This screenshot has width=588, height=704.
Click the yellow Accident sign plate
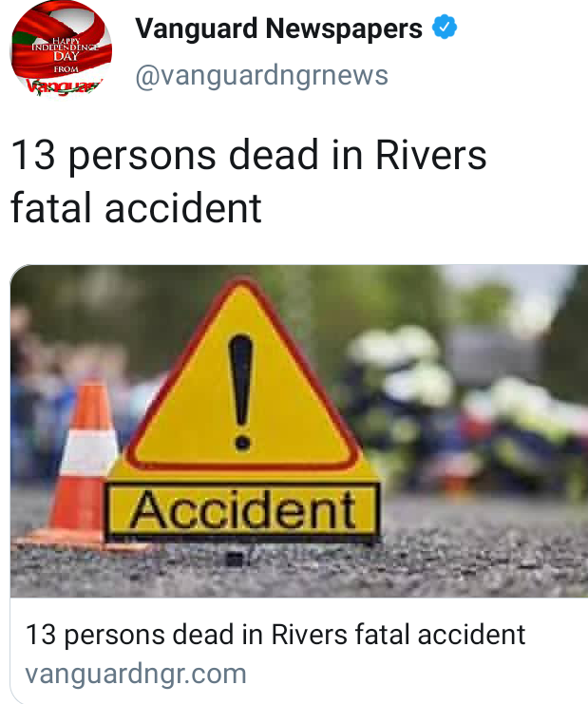[243, 510]
